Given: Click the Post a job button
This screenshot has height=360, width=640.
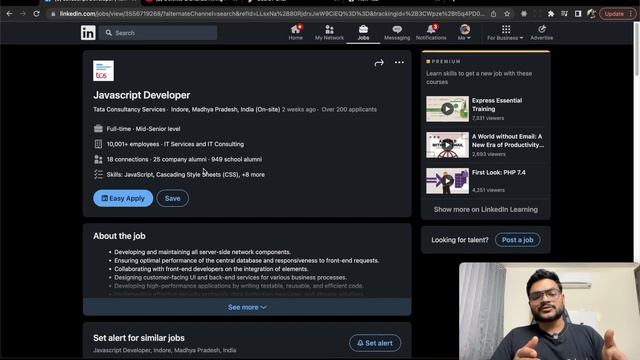Looking at the screenshot, I should point(518,240).
